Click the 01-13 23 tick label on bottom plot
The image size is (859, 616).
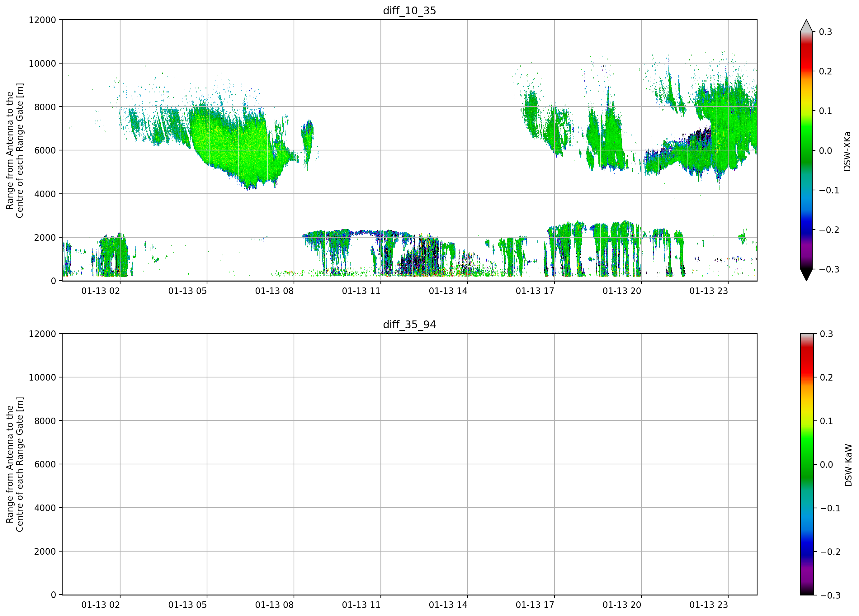coord(709,605)
